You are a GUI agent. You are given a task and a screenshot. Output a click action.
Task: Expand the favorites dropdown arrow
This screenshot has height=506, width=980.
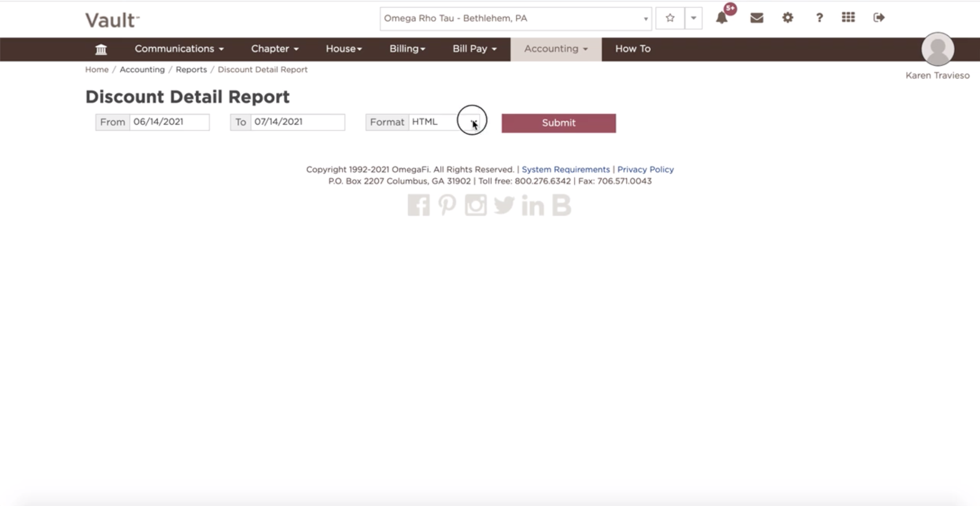(693, 18)
